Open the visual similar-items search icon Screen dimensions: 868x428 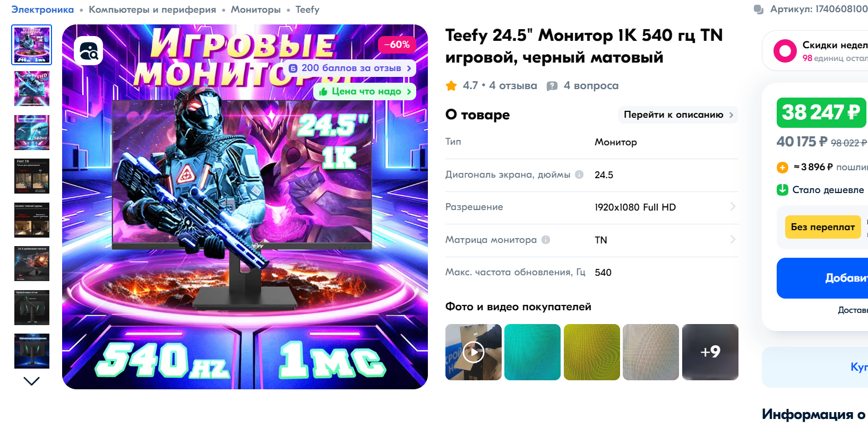click(88, 51)
